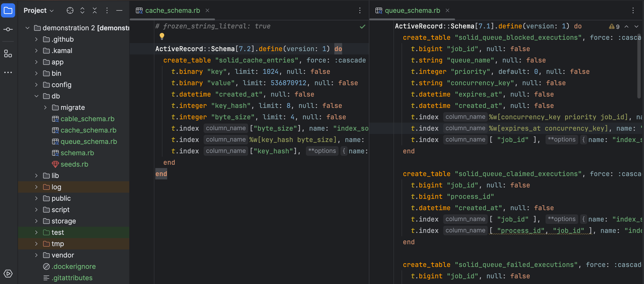Open seeds.rb in the project tree
Screen dimensions: 644x284
[74, 164]
